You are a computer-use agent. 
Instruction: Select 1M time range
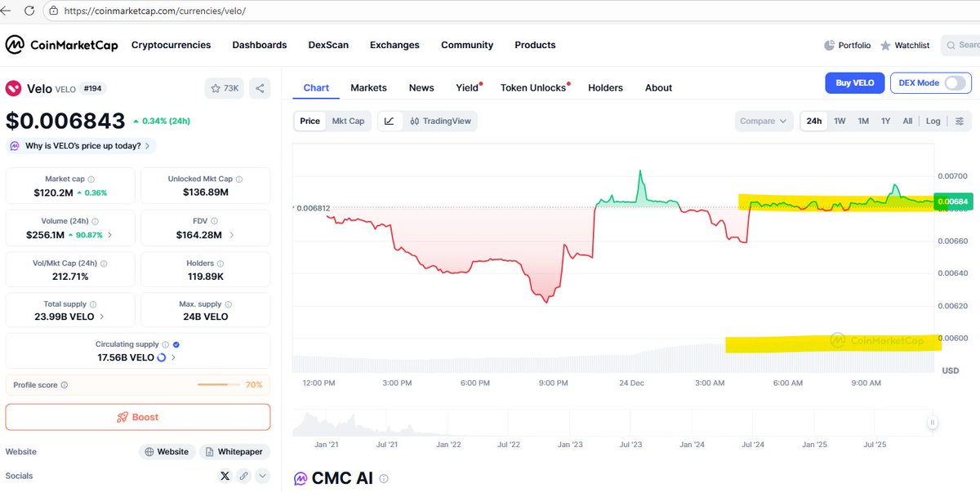(863, 121)
